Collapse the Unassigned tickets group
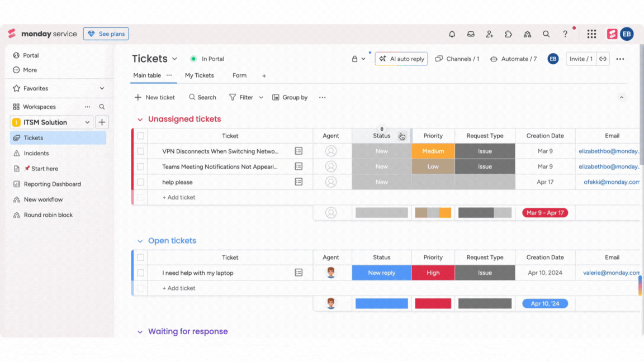The image size is (644, 362). (x=140, y=120)
